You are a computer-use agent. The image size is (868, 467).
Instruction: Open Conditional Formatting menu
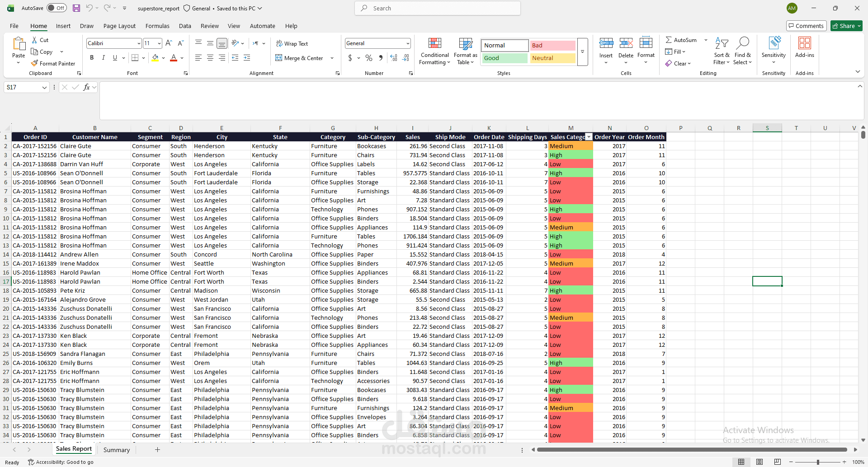434,51
